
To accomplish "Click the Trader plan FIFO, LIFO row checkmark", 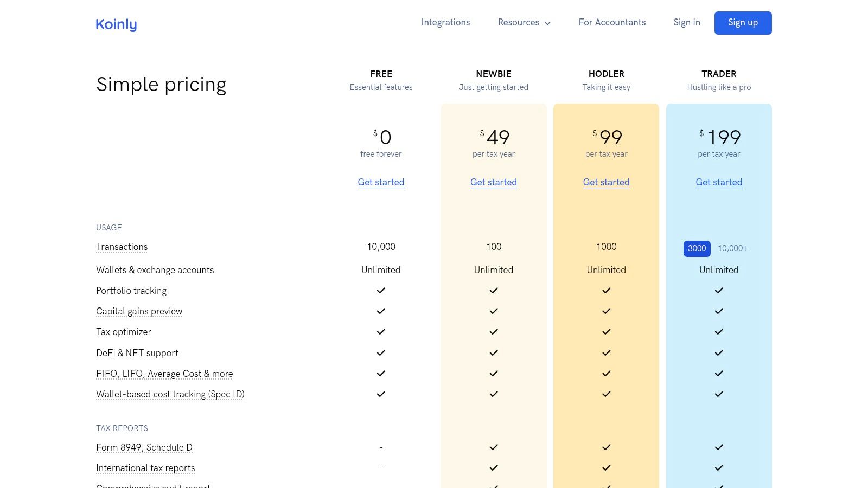I will click(719, 374).
